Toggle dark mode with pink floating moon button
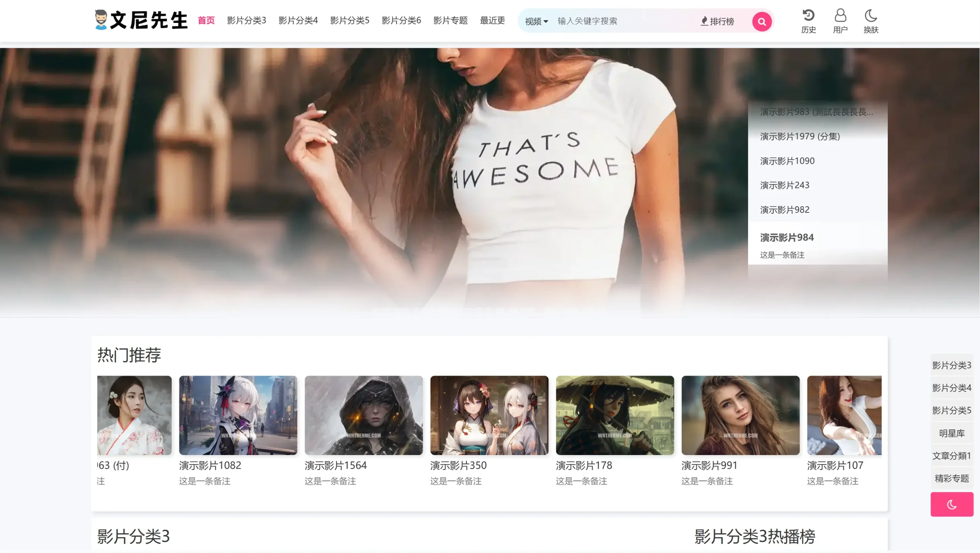The width and height of the screenshot is (980, 553). (952, 504)
